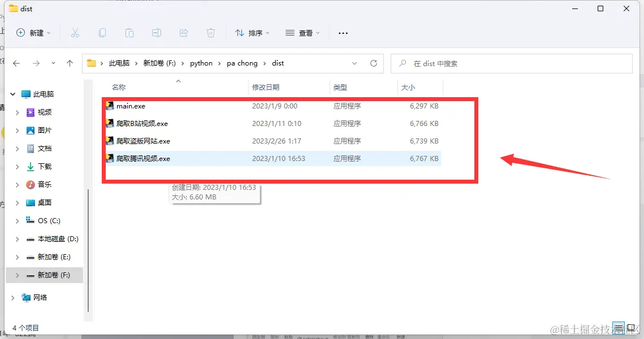Screen dimensions: 644x339
Task: Sort by 大小 column header
Action: [x=408, y=87]
